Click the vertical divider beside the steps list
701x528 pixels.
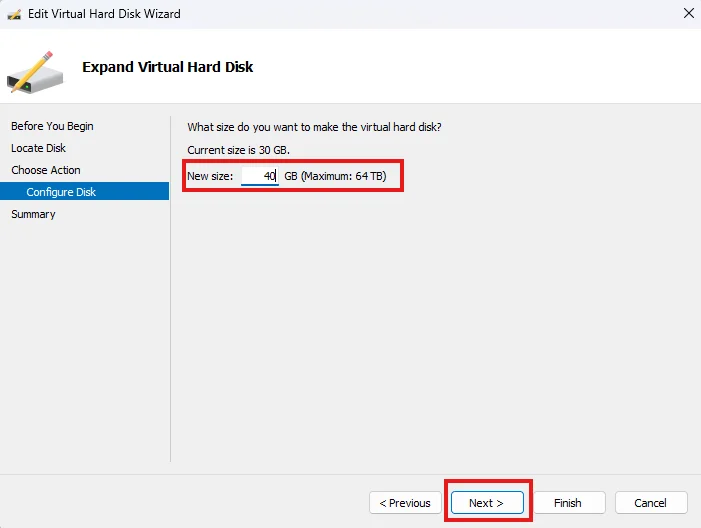(x=170, y=289)
